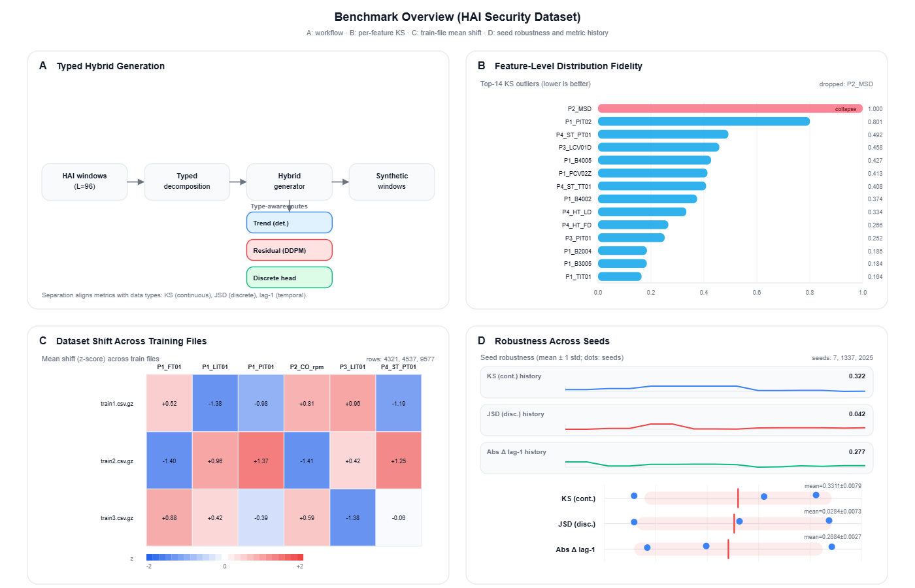Click the -1.40 cell in train2 row
The width and height of the screenshot is (915, 588).
tap(169, 461)
